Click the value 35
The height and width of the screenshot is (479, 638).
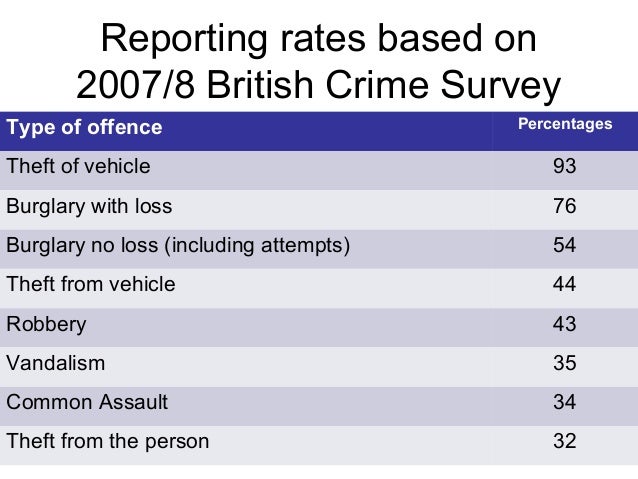[x=564, y=363]
